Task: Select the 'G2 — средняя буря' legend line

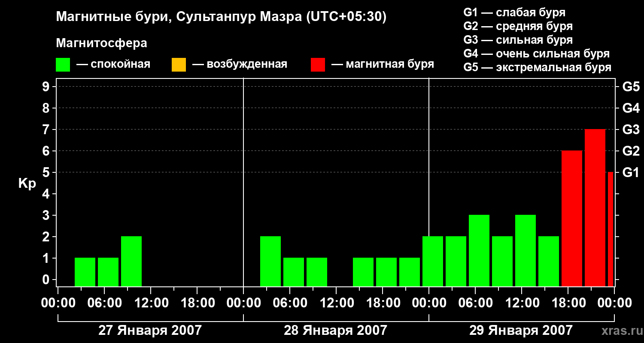Action: click(x=518, y=26)
